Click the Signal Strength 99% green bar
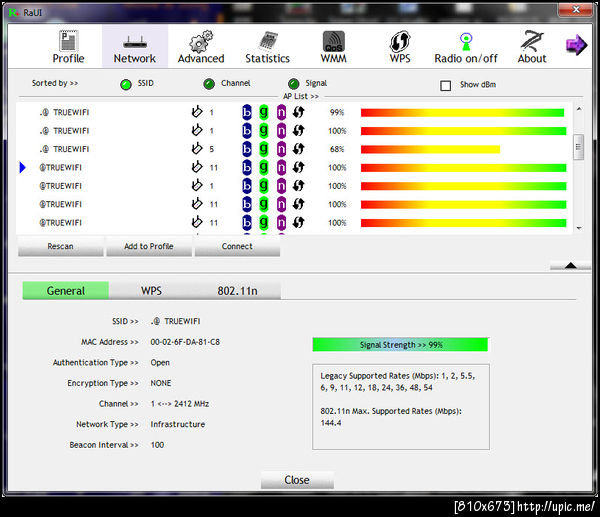Screen dimensions: 600x517 tap(400, 344)
